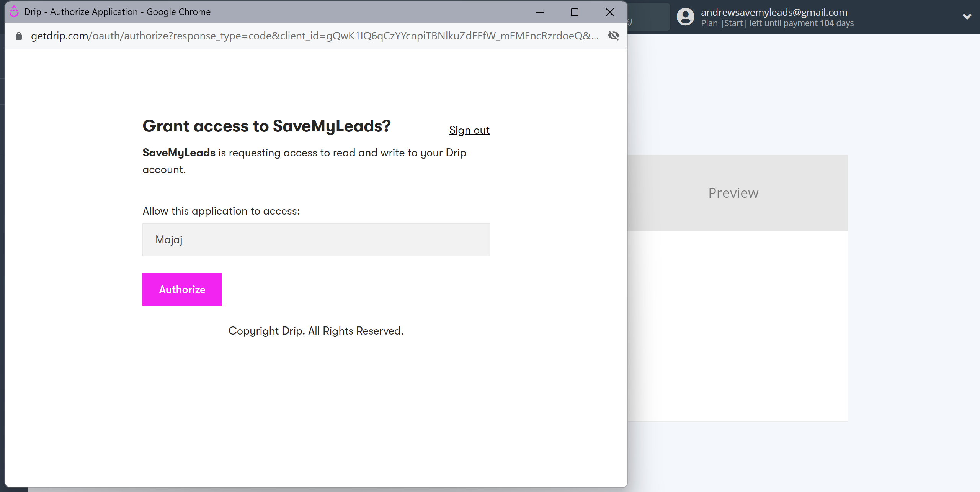The width and height of the screenshot is (980, 492).
Task: Enable access for Majaj account
Action: (182, 289)
